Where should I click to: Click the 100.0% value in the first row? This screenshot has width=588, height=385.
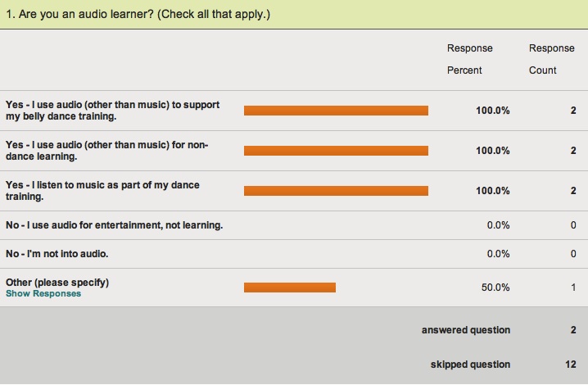pyautogui.click(x=493, y=111)
